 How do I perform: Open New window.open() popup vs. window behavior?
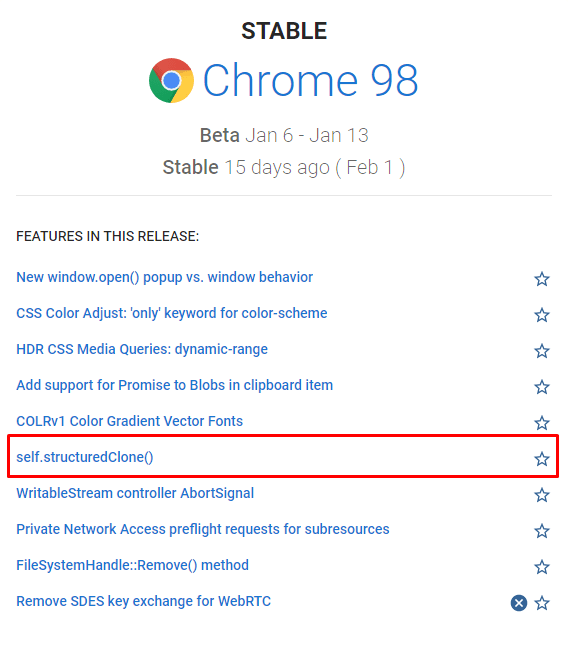[x=164, y=277]
